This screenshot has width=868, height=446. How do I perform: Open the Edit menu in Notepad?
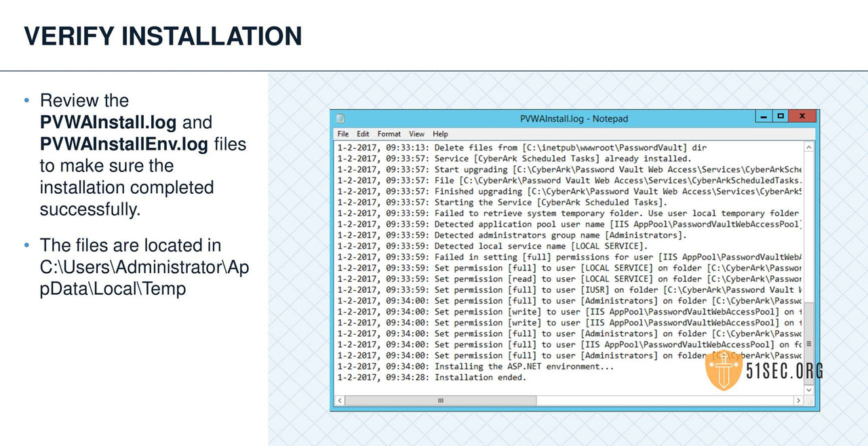pos(363,134)
